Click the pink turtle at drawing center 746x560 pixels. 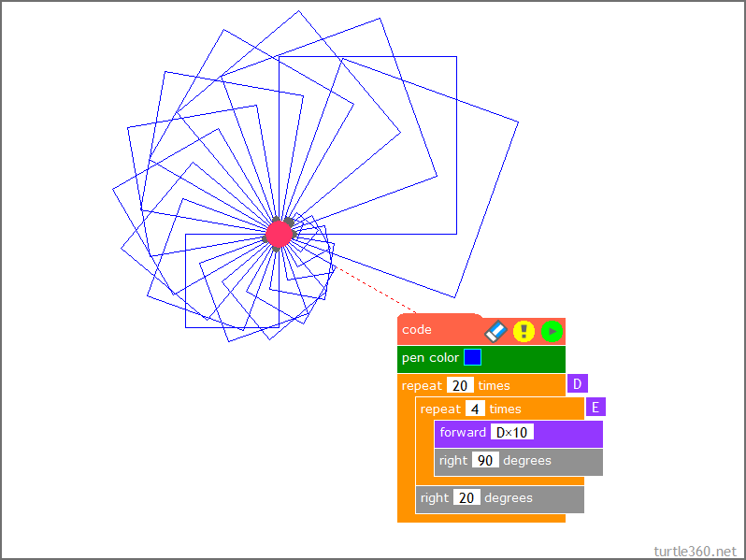coord(279,234)
